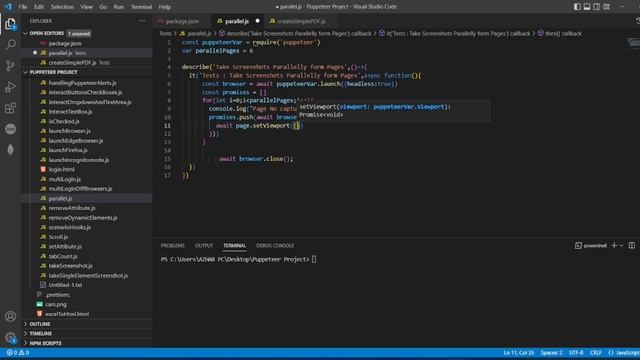
Task: Click the 1 unsaved badge
Action: coord(79,33)
